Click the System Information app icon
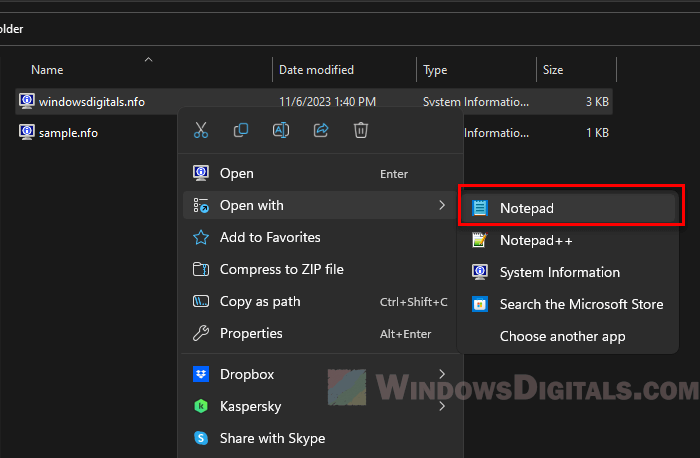 480,272
